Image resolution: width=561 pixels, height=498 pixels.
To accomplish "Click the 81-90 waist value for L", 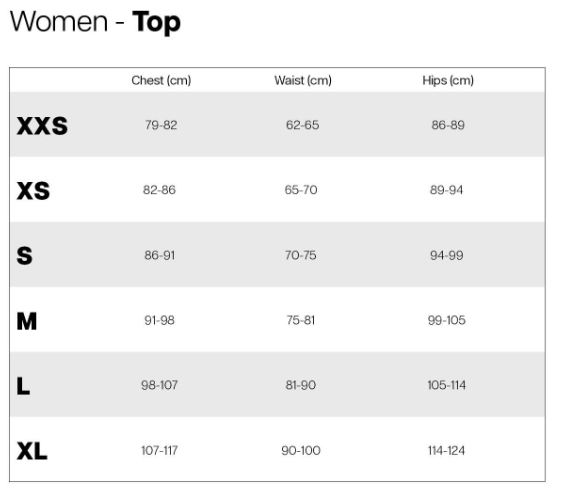I will (301, 385).
